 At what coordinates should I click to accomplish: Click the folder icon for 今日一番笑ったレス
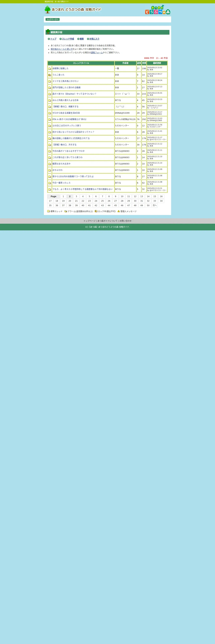click(x=50, y=183)
